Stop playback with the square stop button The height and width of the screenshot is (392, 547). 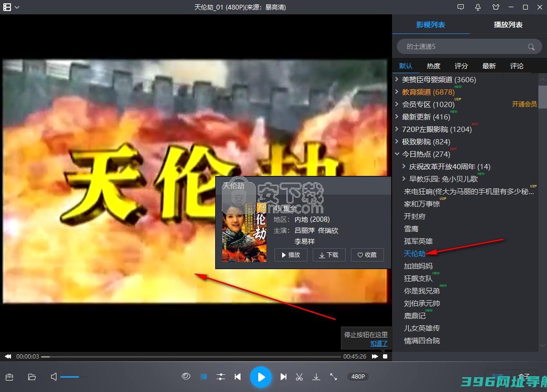[385, 357]
